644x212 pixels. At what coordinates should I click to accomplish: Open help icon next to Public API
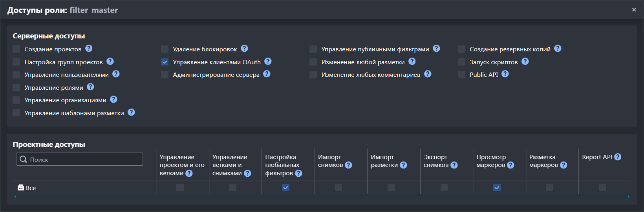tap(505, 74)
